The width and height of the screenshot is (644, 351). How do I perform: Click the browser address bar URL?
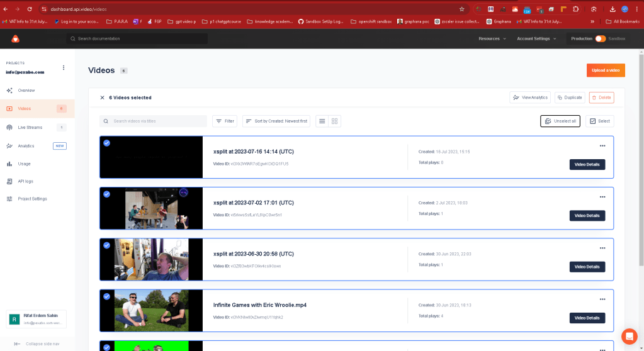(79, 9)
